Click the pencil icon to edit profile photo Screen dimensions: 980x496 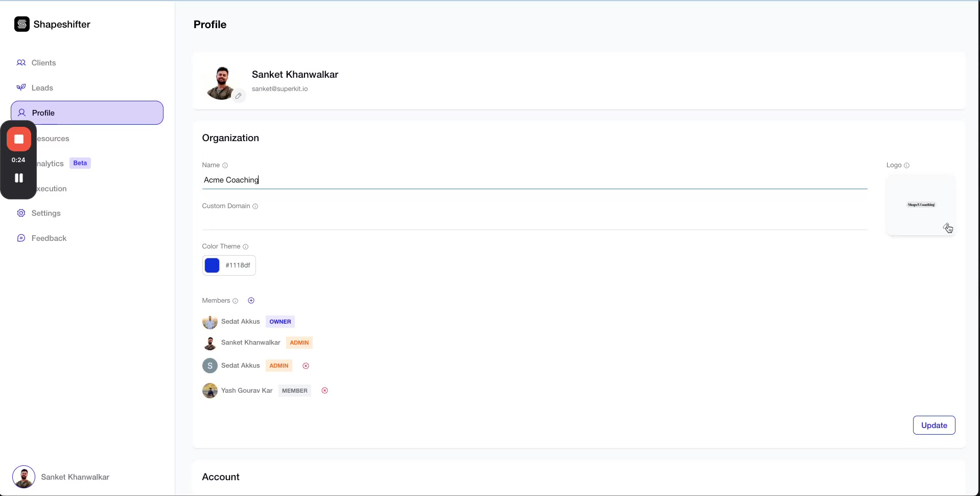click(239, 96)
